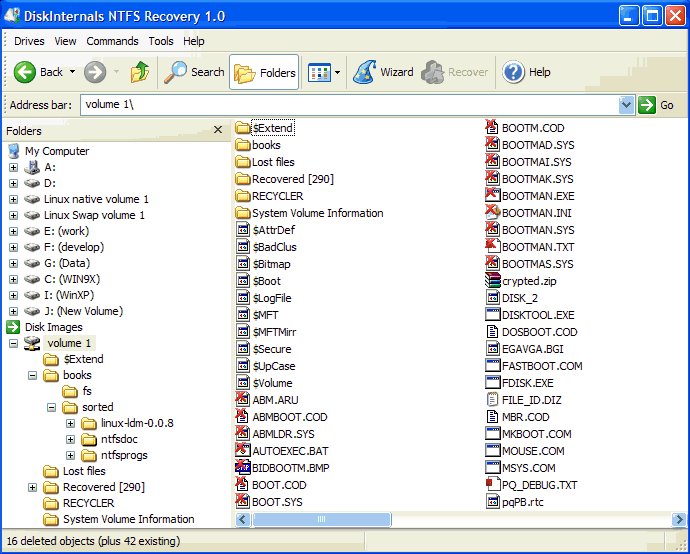Select the Disk Images green arrow icon
Viewport: 690px width, 554px height.
13,327
